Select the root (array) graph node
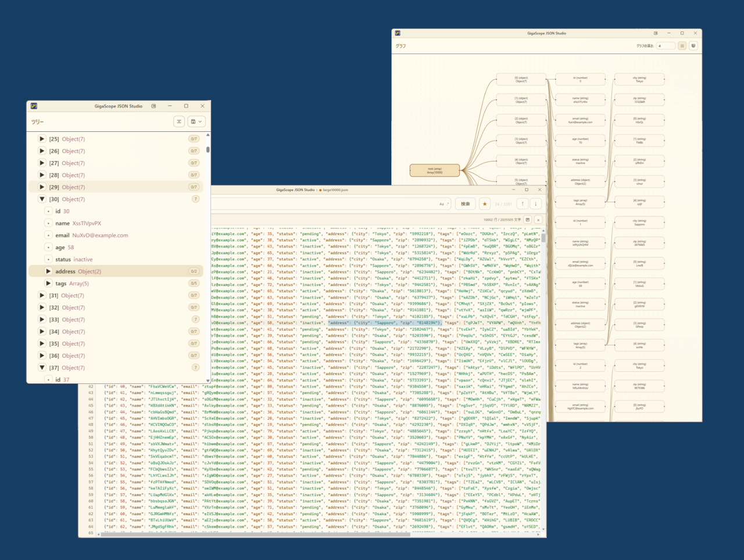 [x=435, y=171]
